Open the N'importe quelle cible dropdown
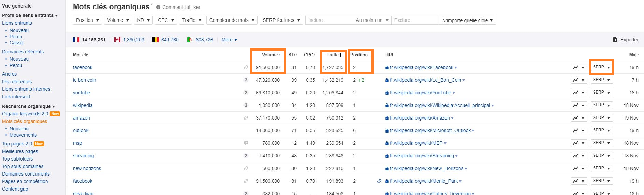Viewport: 644px width, 195px height. click(467, 20)
